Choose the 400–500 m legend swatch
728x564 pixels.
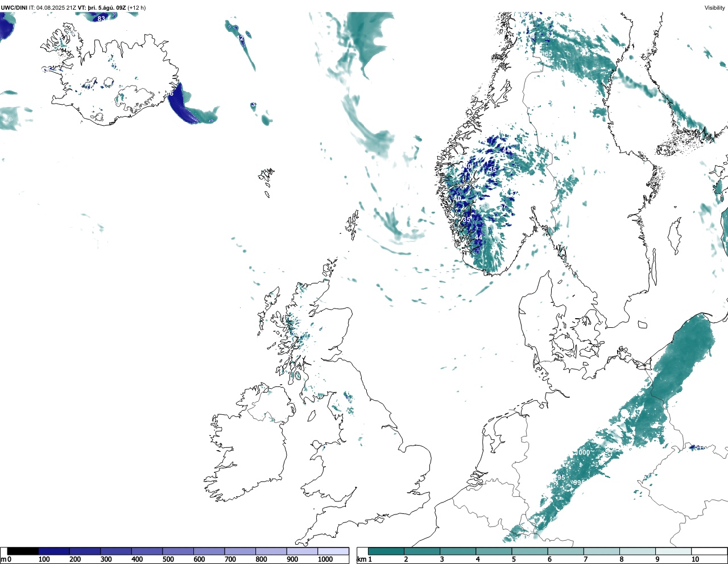pos(147,551)
